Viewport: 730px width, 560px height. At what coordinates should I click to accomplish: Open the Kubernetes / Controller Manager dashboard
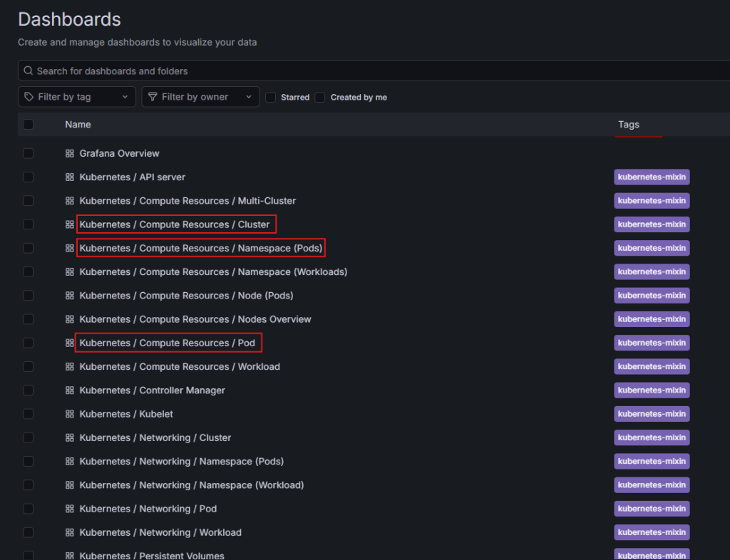(153, 390)
